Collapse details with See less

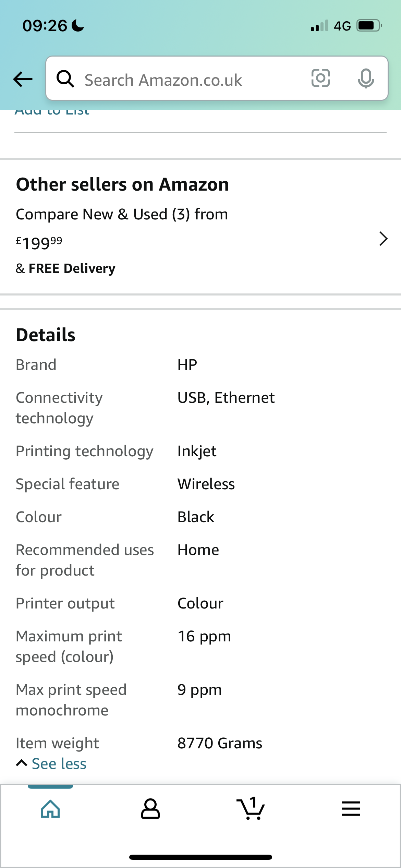pos(59,764)
